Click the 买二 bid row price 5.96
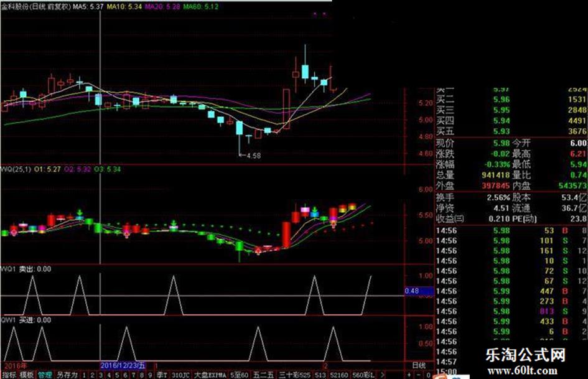The height and width of the screenshot is (379, 588). pyautogui.click(x=502, y=100)
